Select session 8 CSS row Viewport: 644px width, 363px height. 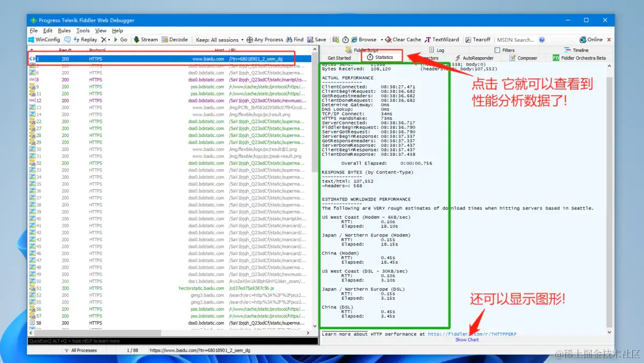point(169,79)
